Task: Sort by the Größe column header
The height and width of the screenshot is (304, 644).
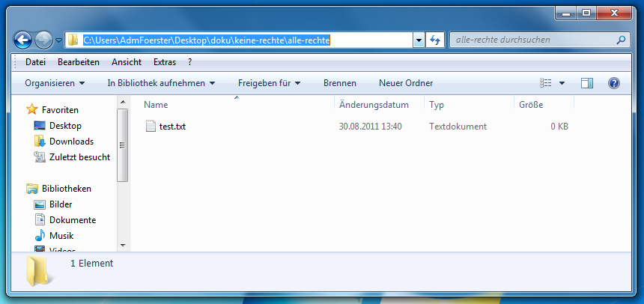Action: (531, 105)
